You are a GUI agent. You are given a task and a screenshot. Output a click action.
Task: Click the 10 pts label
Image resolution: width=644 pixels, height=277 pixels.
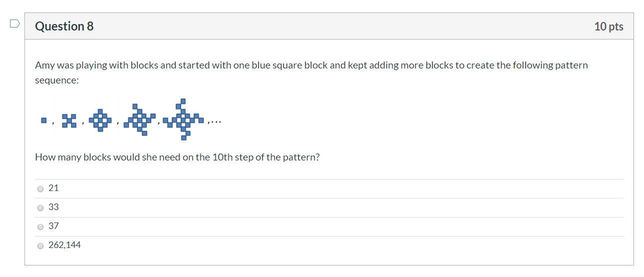coord(609,26)
